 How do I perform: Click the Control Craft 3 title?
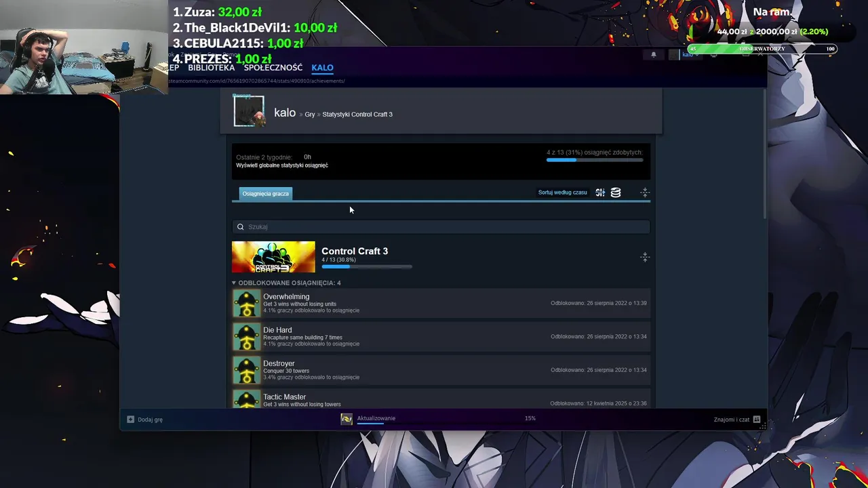point(355,251)
